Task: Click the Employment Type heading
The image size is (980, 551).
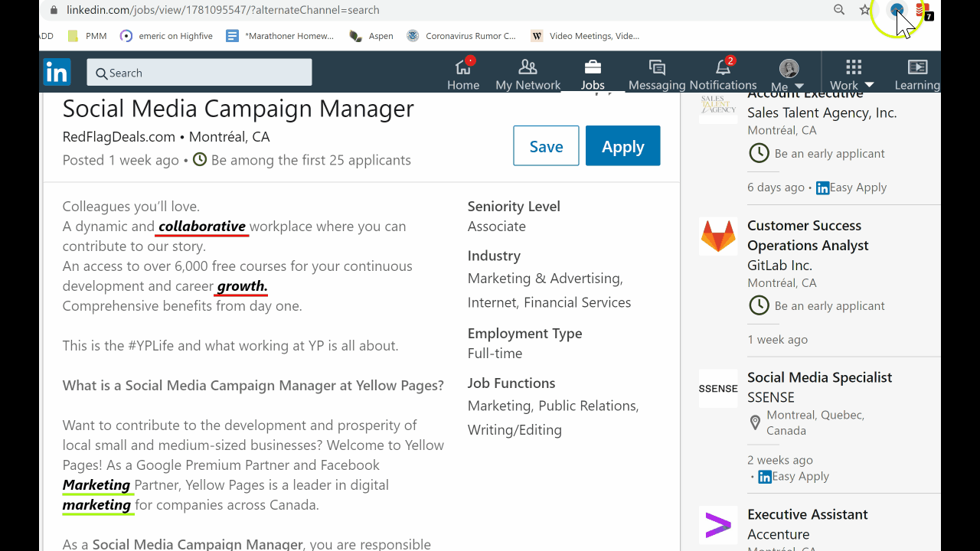Action: click(524, 334)
